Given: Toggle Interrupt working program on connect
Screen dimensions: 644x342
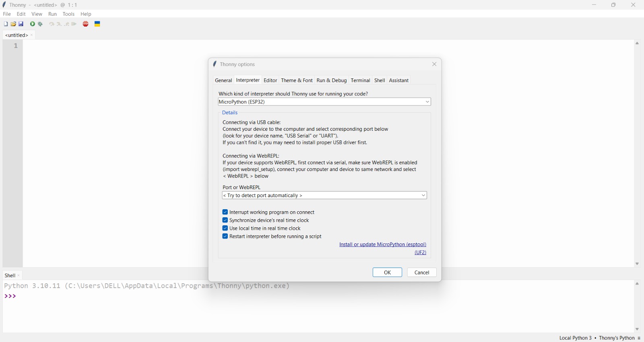Looking at the screenshot, I should [225, 212].
